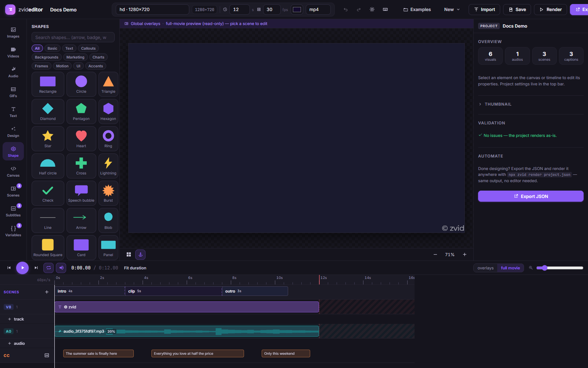Filter shapes by Charts

click(x=98, y=57)
